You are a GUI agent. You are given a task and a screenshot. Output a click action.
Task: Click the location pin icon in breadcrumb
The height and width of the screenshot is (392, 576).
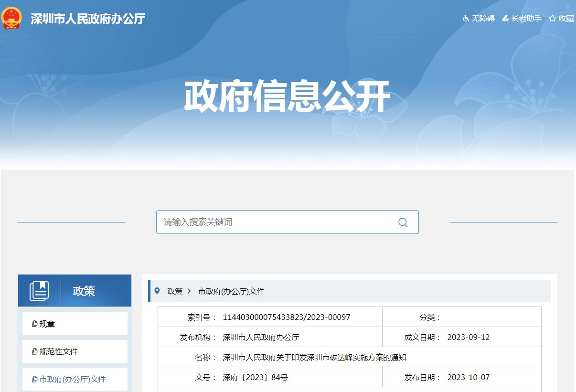pos(158,291)
